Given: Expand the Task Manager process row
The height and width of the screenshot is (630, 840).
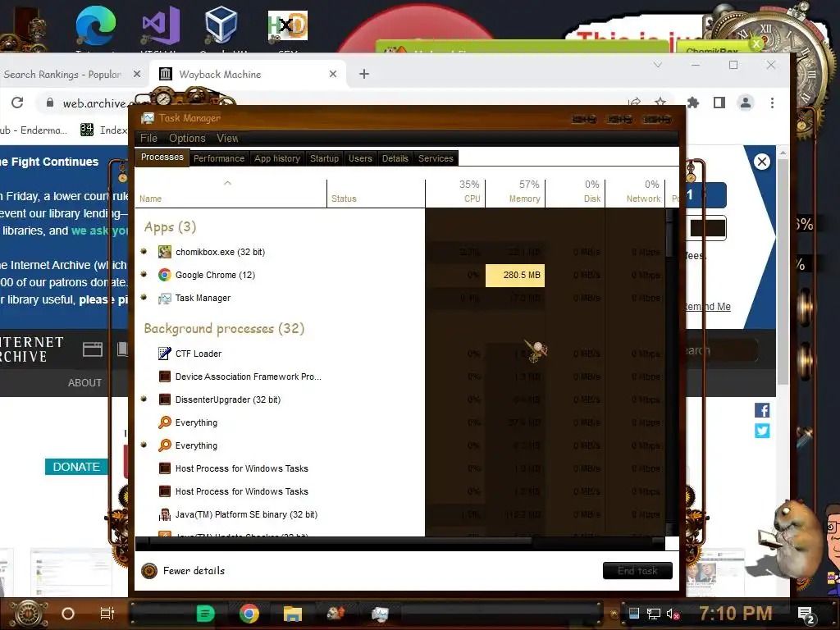Looking at the screenshot, I should (144, 297).
